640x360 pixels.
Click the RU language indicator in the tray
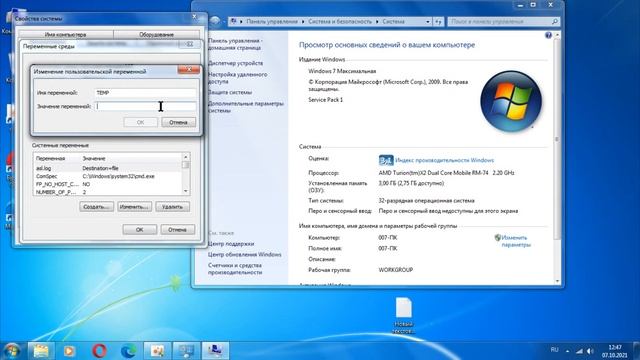click(x=554, y=350)
